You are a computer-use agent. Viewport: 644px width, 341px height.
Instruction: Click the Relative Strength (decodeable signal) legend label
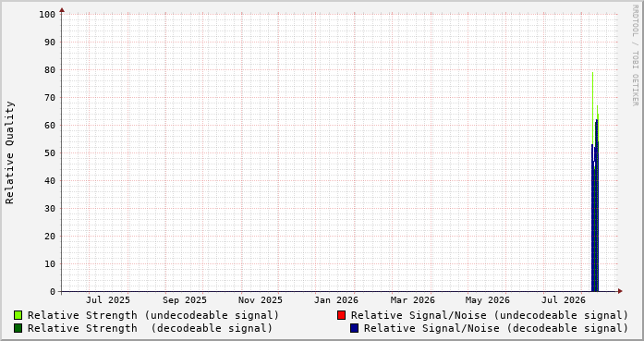(x=150, y=328)
